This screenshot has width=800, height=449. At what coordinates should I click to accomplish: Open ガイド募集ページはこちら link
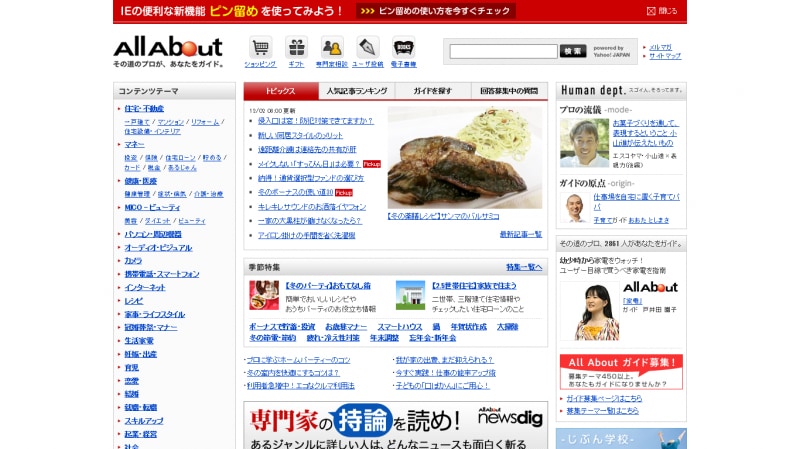[x=604, y=398]
